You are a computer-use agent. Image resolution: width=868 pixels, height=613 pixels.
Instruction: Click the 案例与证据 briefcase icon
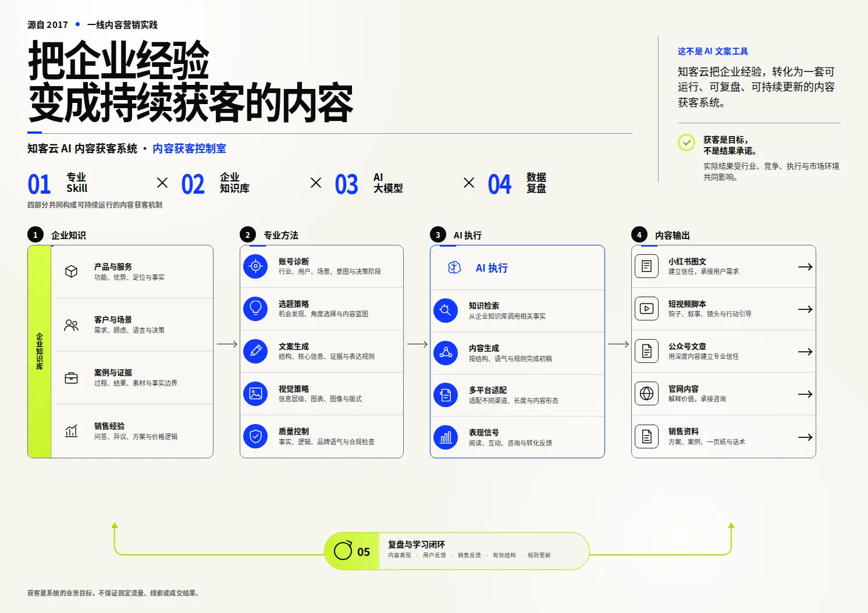(x=72, y=378)
